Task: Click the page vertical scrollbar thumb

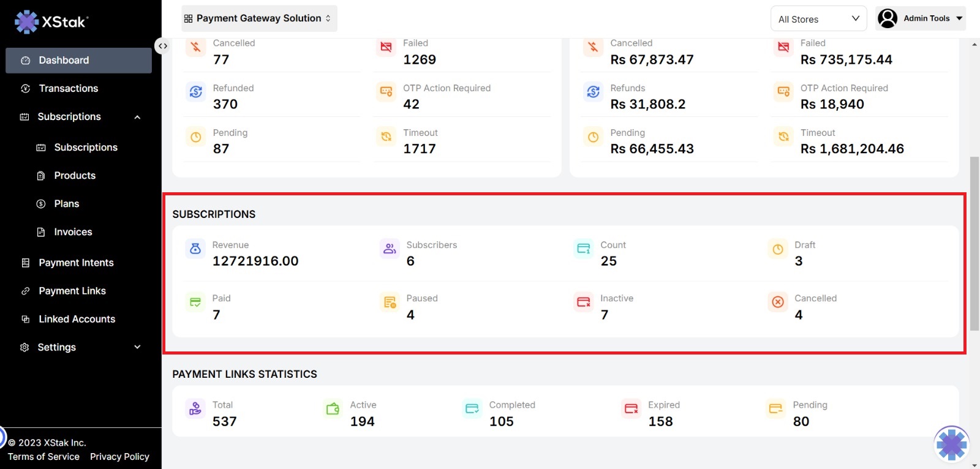Action: click(x=974, y=244)
